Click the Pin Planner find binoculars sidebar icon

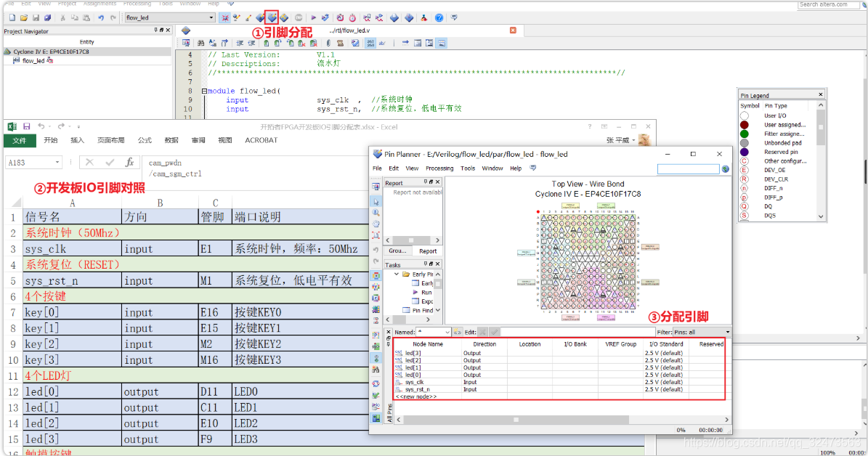pyautogui.click(x=376, y=370)
